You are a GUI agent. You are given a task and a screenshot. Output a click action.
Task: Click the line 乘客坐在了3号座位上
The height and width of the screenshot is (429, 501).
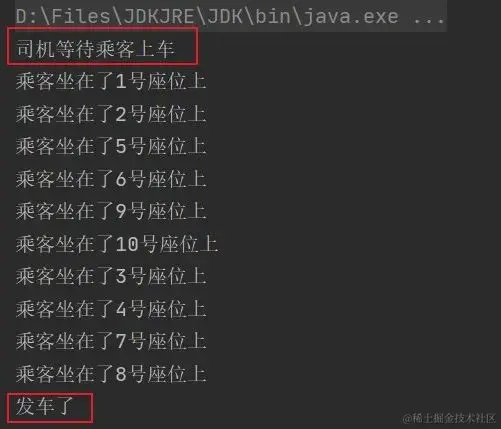[111, 276]
